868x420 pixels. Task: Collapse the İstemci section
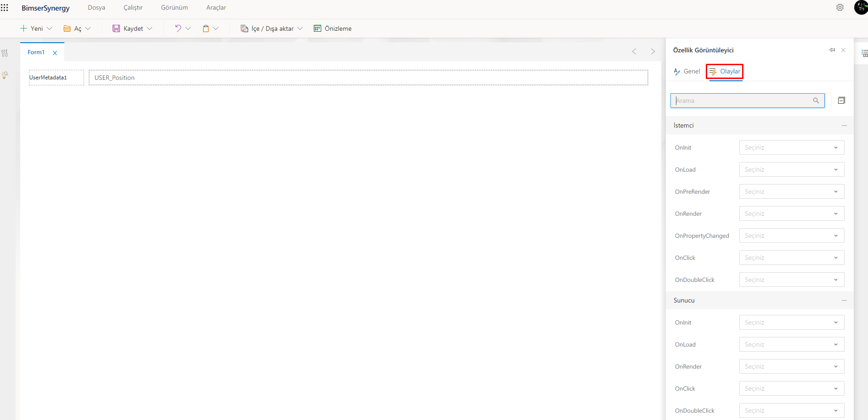click(844, 125)
